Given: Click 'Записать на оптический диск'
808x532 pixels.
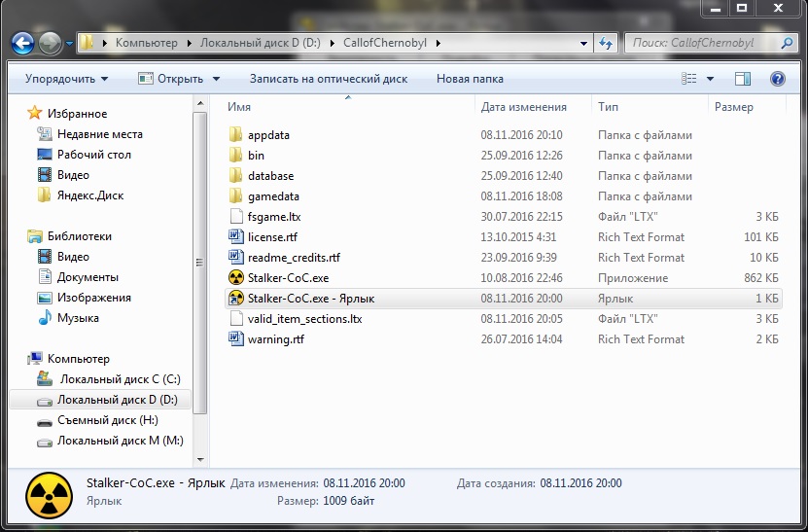Looking at the screenshot, I should tap(329, 79).
